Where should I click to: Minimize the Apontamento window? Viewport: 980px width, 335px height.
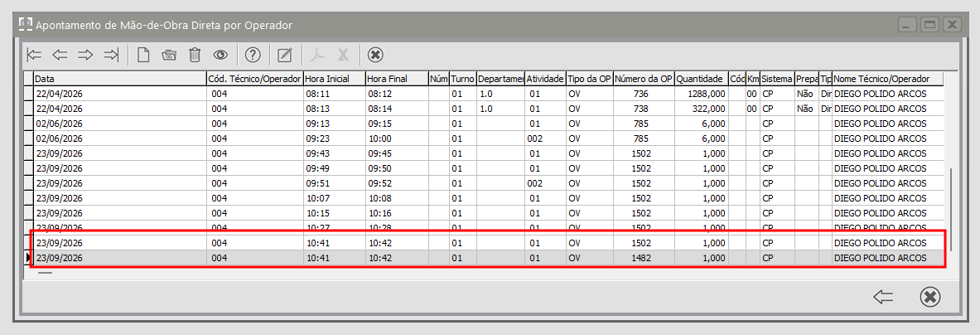click(x=907, y=25)
